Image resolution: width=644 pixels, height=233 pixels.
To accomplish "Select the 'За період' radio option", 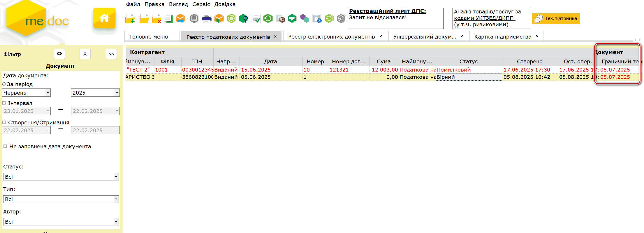I will (x=4, y=84).
